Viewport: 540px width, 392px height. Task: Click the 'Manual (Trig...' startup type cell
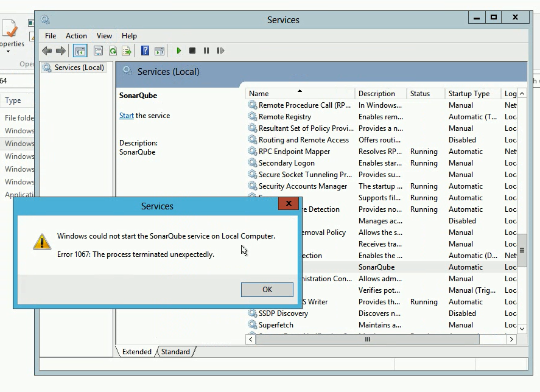click(472, 290)
